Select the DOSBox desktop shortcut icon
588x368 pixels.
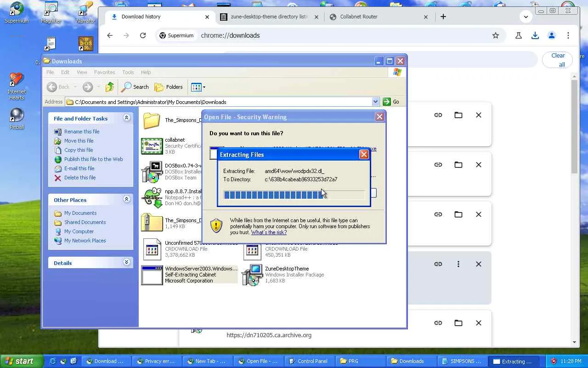pos(86,44)
